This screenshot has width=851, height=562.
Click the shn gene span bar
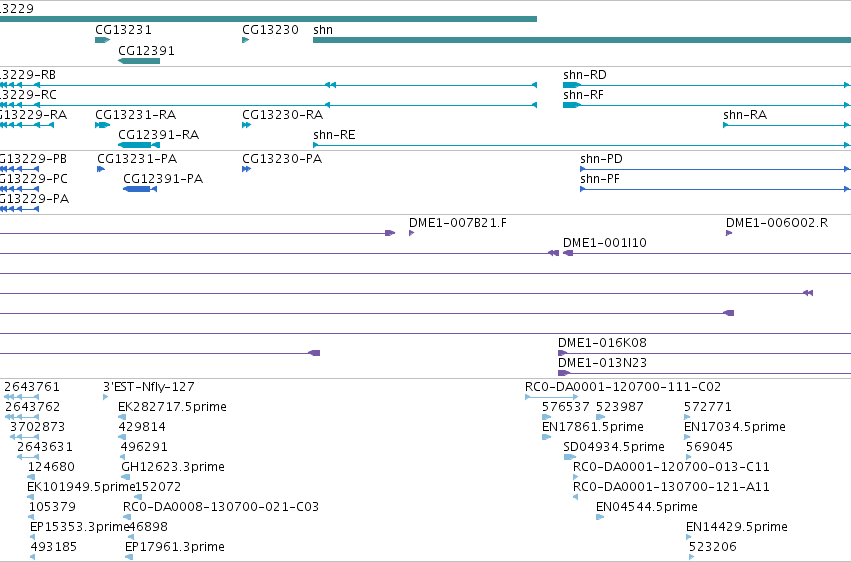pyautogui.click(x=582, y=40)
